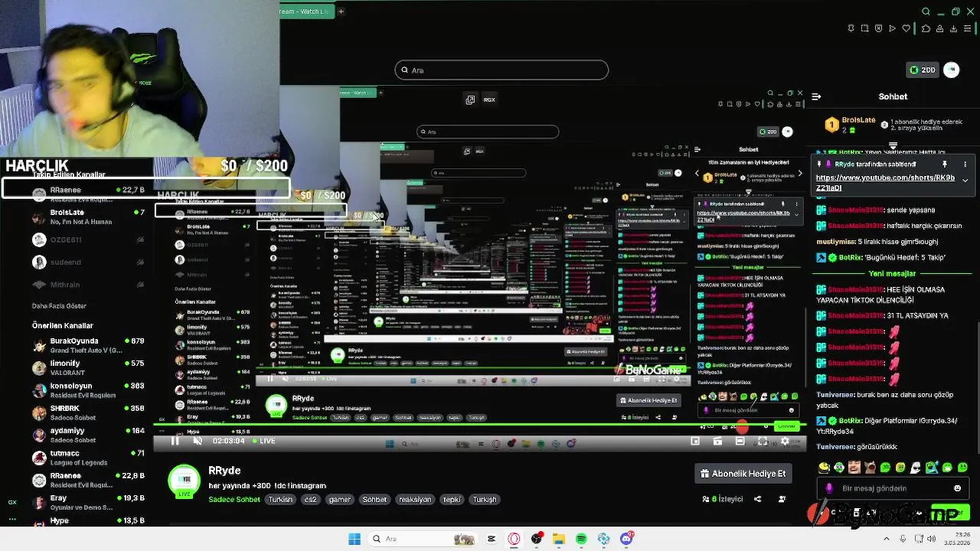Select the tepki tag
This screenshot has height=551, width=980.
[452, 500]
